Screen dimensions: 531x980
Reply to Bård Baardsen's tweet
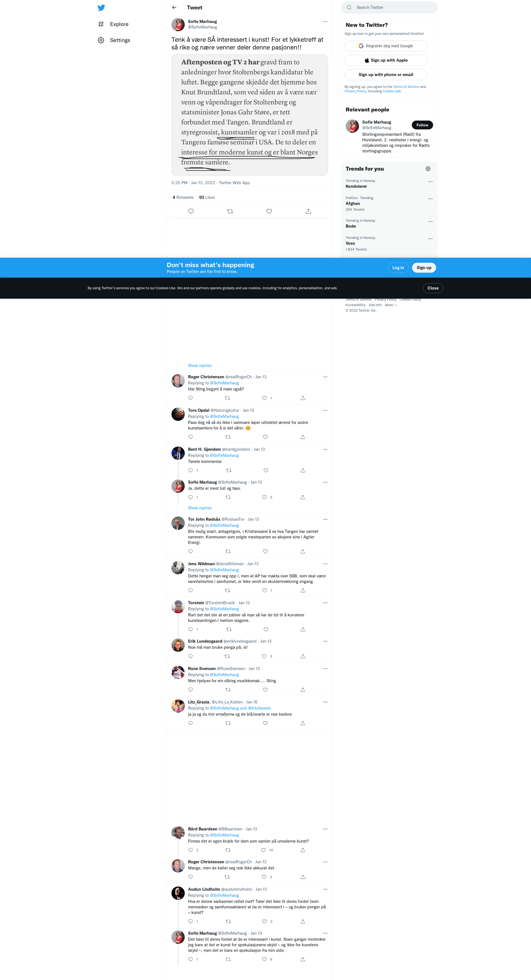click(191, 850)
